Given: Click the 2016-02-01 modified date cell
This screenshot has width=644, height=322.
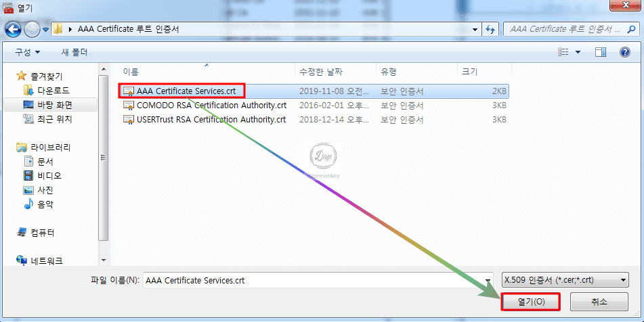Looking at the screenshot, I should click(x=335, y=106).
